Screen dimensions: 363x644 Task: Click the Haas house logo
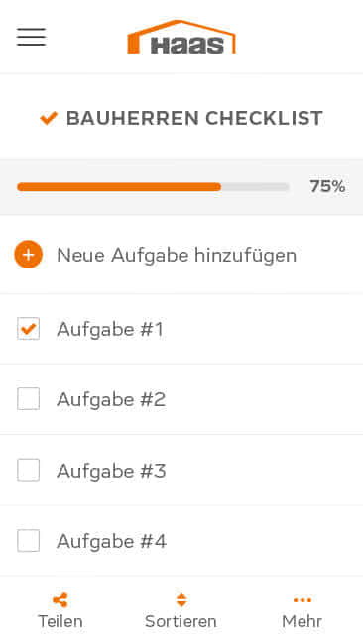[181, 37]
